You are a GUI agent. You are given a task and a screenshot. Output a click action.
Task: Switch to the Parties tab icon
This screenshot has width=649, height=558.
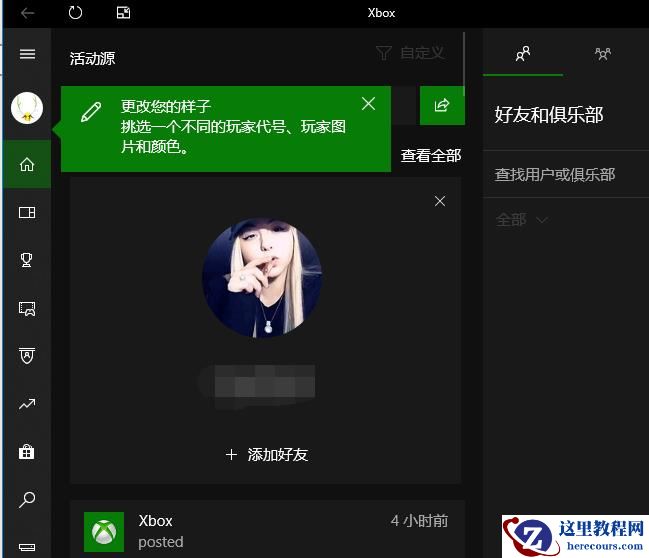603,54
